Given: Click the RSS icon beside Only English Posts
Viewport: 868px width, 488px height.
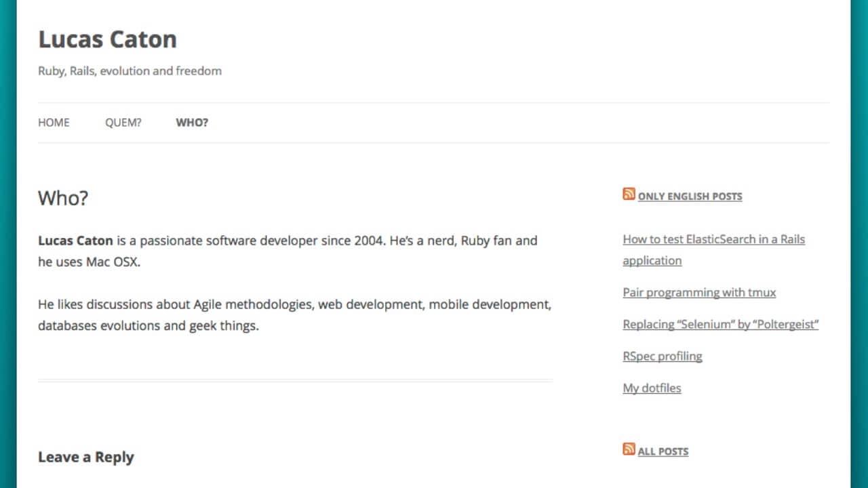Looking at the screenshot, I should pyautogui.click(x=629, y=195).
